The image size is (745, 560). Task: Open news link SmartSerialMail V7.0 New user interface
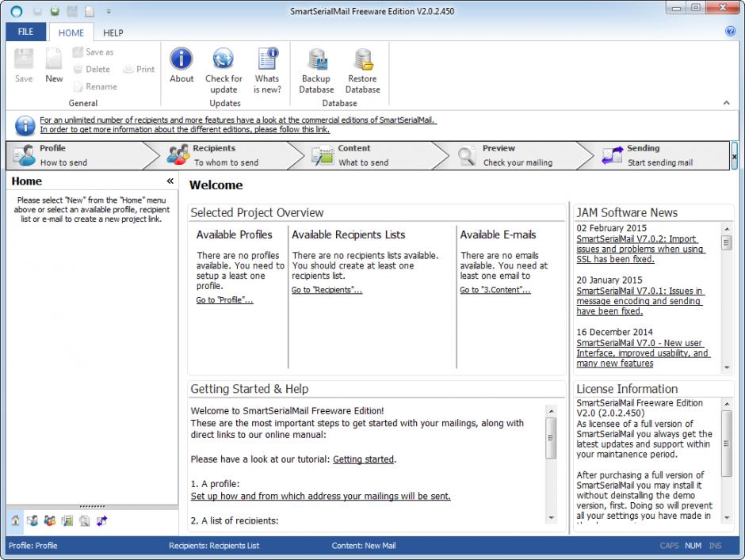[643, 353]
